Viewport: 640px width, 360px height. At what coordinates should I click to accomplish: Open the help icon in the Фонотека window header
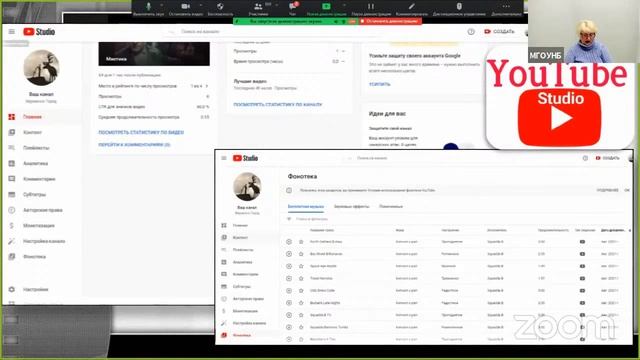click(585, 158)
